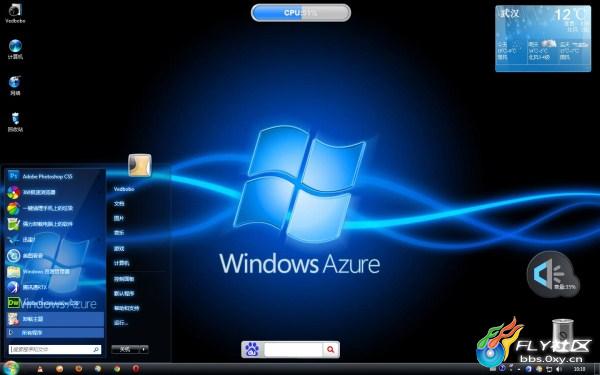The height and width of the screenshot is (375, 600).
Task: Click the taskbar clock
Action: tap(579, 369)
